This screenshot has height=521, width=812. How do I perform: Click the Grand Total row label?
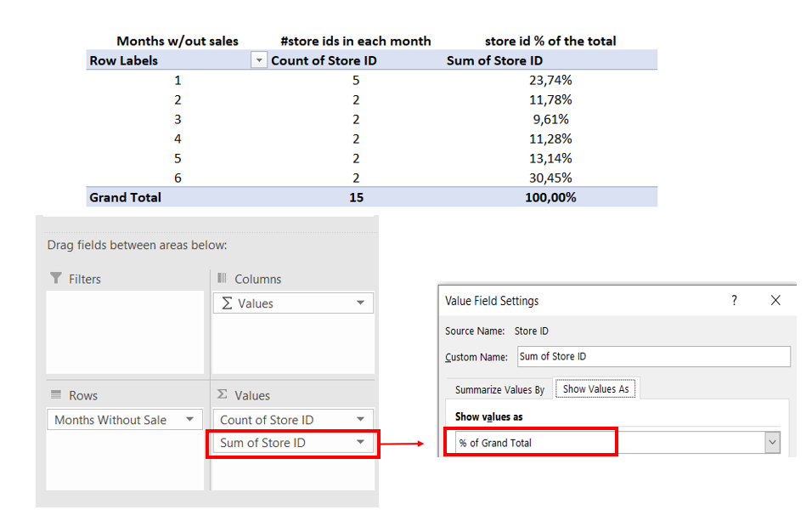click(126, 197)
